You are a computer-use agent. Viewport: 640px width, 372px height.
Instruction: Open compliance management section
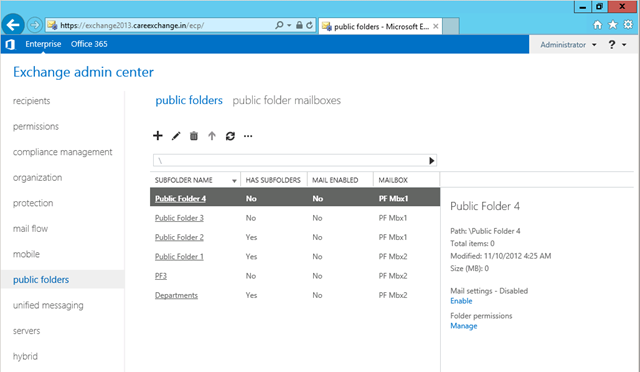[x=62, y=152]
